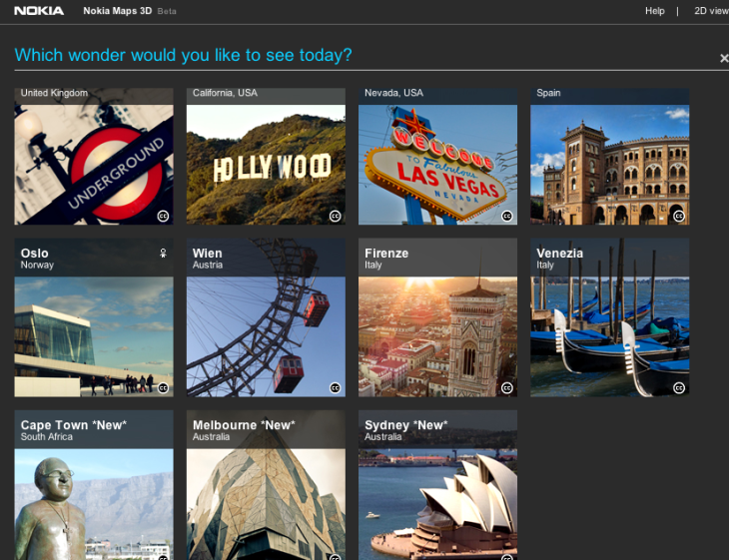Click the Melbourne *New* title
This screenshot has width=729, height=560.
click(x=244, y=425)
